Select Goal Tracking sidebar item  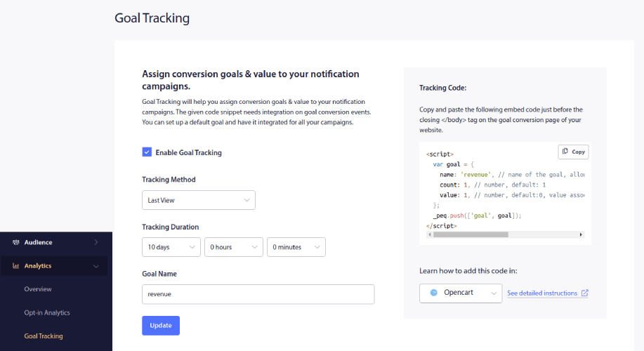(44, 336)
